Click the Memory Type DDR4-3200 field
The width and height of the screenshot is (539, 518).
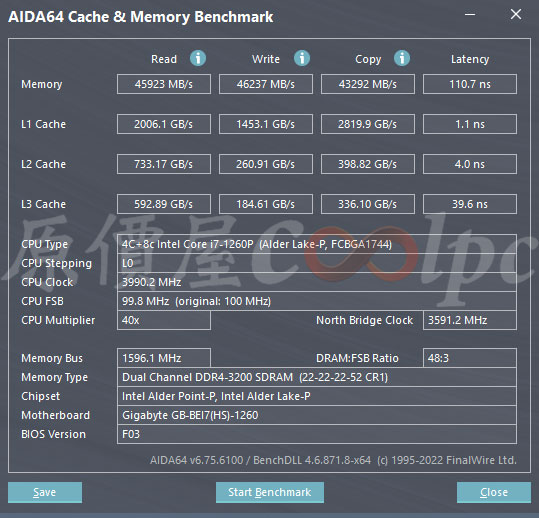[317, 377]
